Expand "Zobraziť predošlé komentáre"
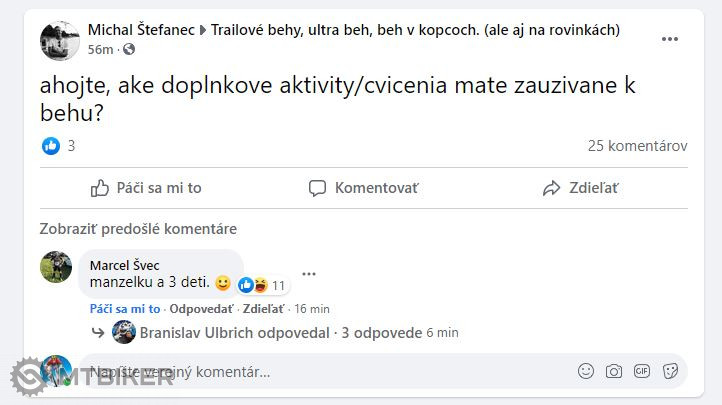Viewport: 722px width, 405px height. (138, 229)
